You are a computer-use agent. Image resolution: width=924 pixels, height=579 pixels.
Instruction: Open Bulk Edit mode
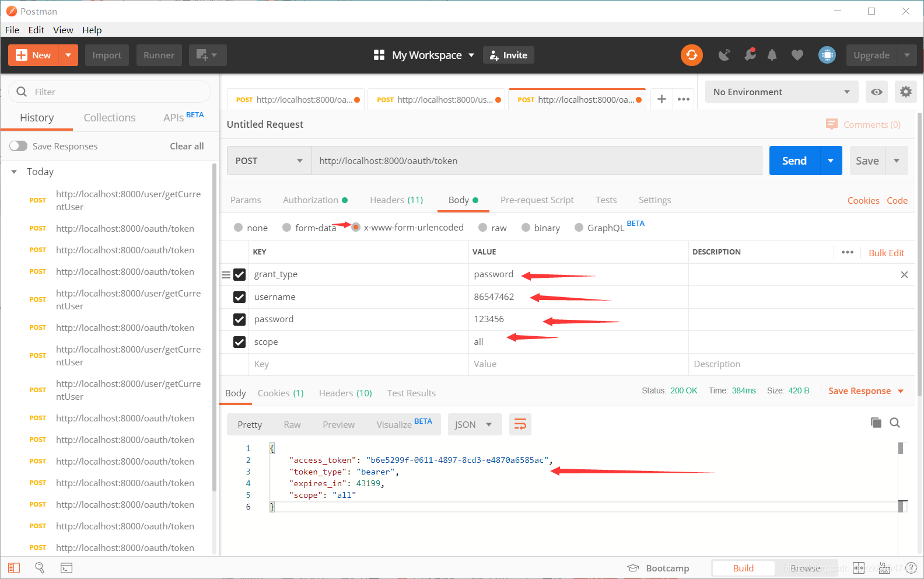coord(886,253)
